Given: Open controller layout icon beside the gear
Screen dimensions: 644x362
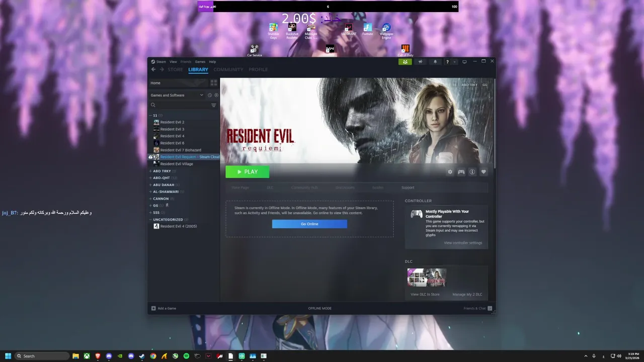Looking at the screenshot, I should click(461, 172).
